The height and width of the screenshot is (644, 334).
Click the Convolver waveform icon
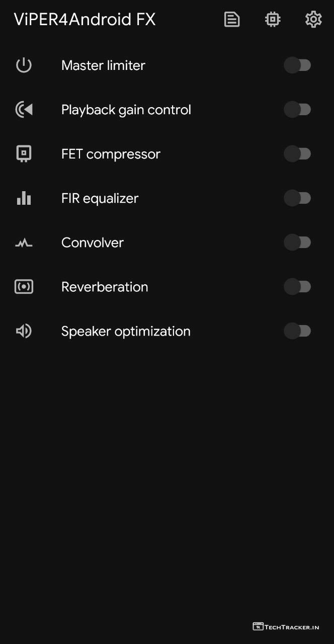point(24,243)
